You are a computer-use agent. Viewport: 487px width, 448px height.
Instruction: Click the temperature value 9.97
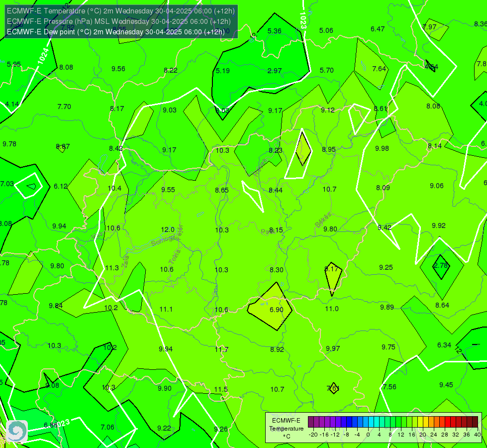click(333, 348)
